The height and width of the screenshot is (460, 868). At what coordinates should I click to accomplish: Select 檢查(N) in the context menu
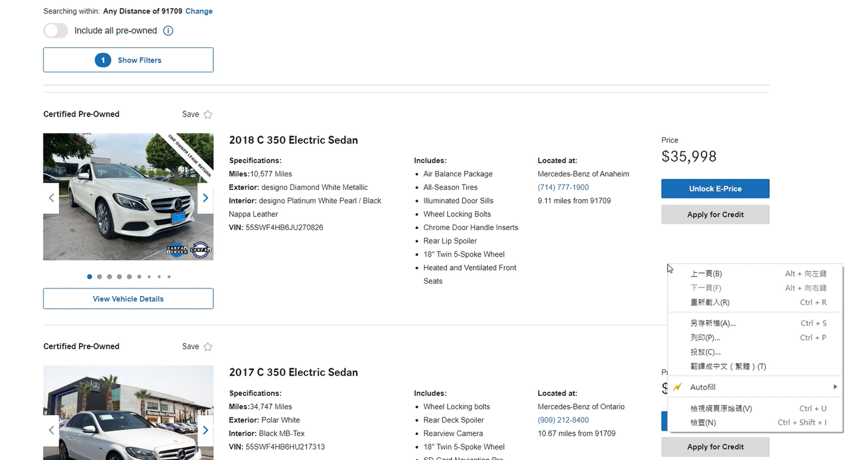click(x=703, y=423)
